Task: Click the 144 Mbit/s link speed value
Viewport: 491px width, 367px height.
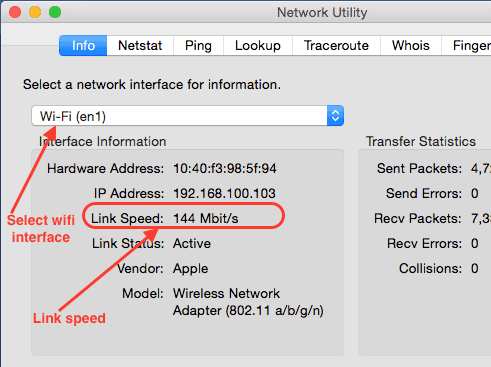Action: click(206, 218)
